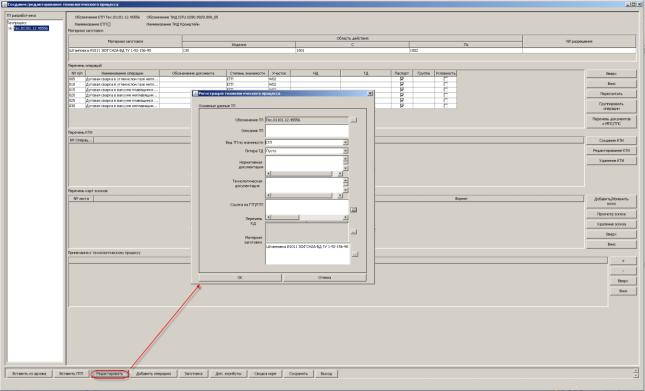
Task: Click plus button beside notes section
Action: pyautogui.click(x=623, y=261)
